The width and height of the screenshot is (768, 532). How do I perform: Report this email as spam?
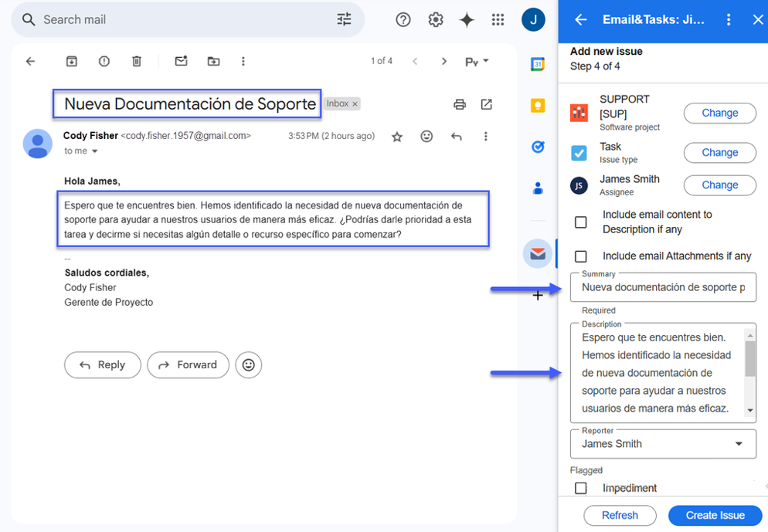pos(104,62)
